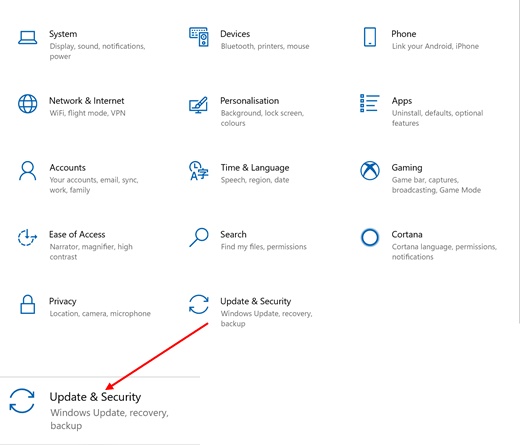520x445 pixels.
Task: Open Personalisation via its paintbrush icon
Action: click(198, 105)
